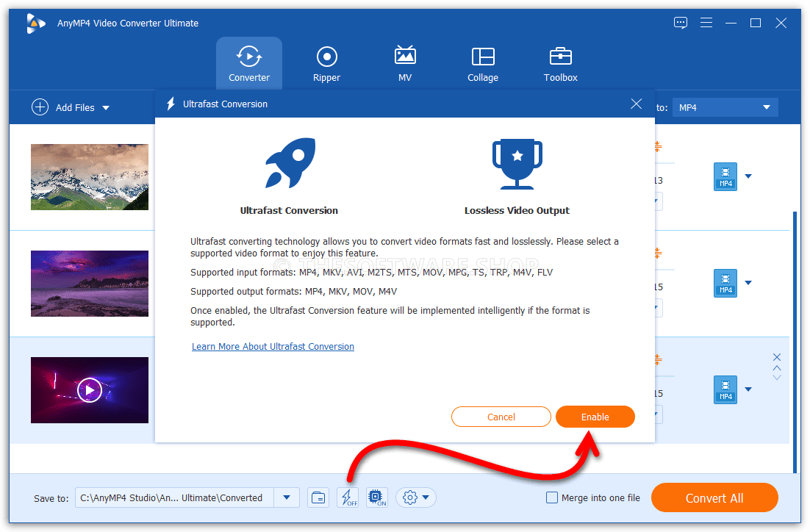Maximize the AnyMP4 window
Image resolution: width=810 pixels, height=532 pixels.
point(756,23)
